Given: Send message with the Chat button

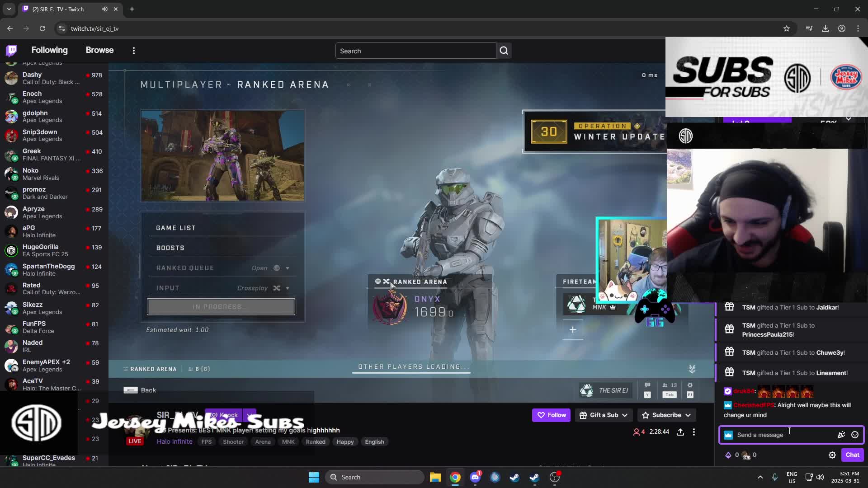Looking at the screenshot, I should coord(852,455).
